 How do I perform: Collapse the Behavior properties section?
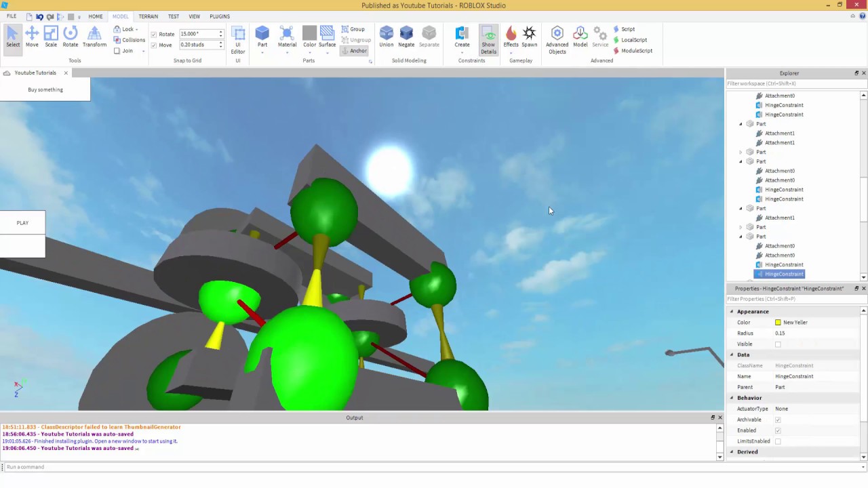click(732, 398)
